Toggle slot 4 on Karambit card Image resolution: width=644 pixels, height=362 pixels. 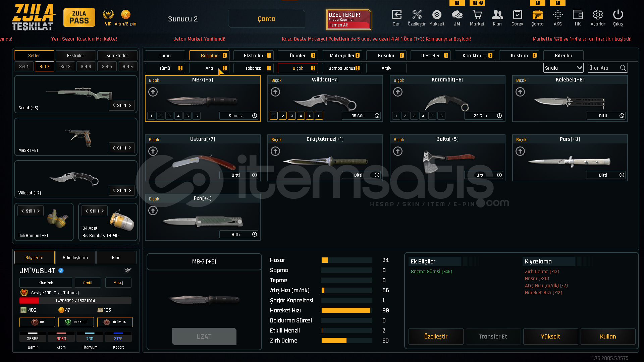point(423,116)
